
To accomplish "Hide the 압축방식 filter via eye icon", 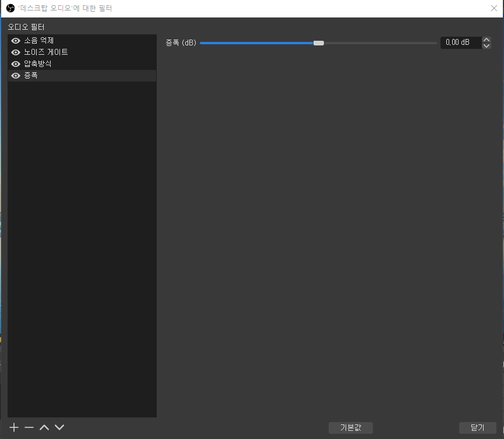I will [15, 64].
